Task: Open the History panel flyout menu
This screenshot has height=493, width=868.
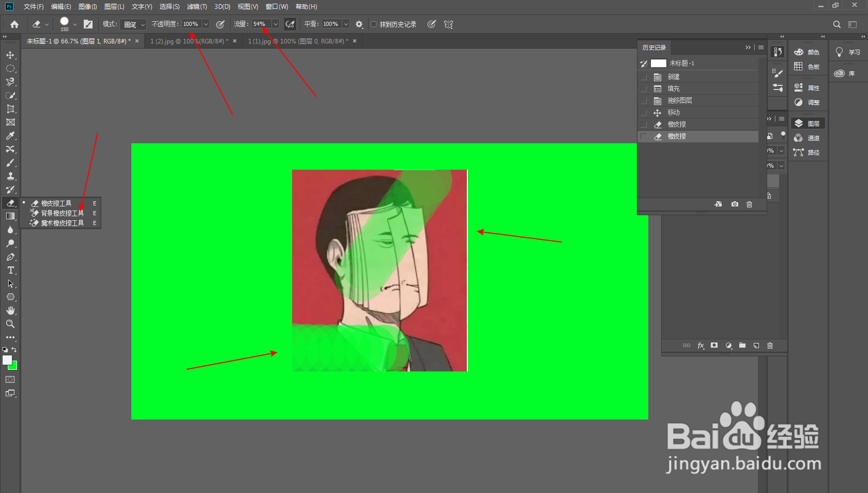Action: [x=760, y=48]
